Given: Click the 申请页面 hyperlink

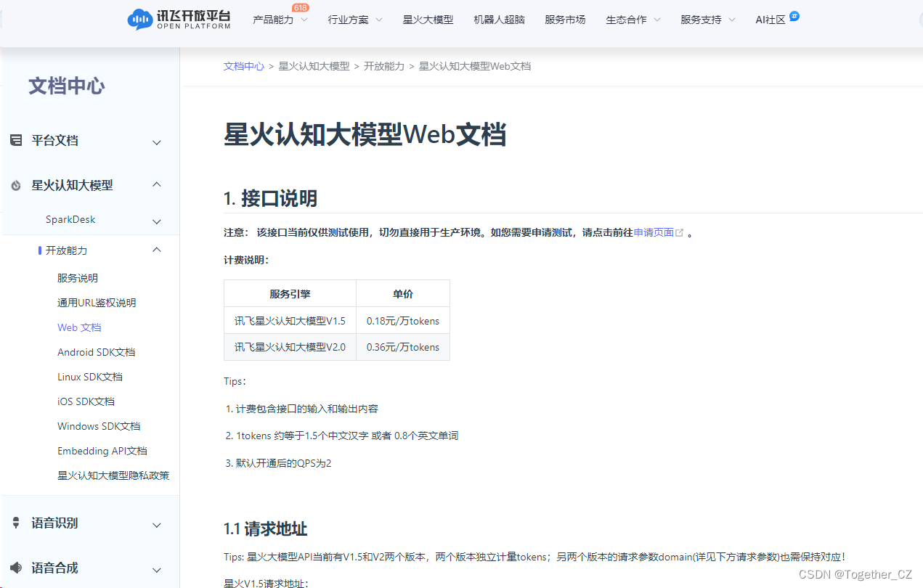Looking at the screenshot, I should 654,233.
